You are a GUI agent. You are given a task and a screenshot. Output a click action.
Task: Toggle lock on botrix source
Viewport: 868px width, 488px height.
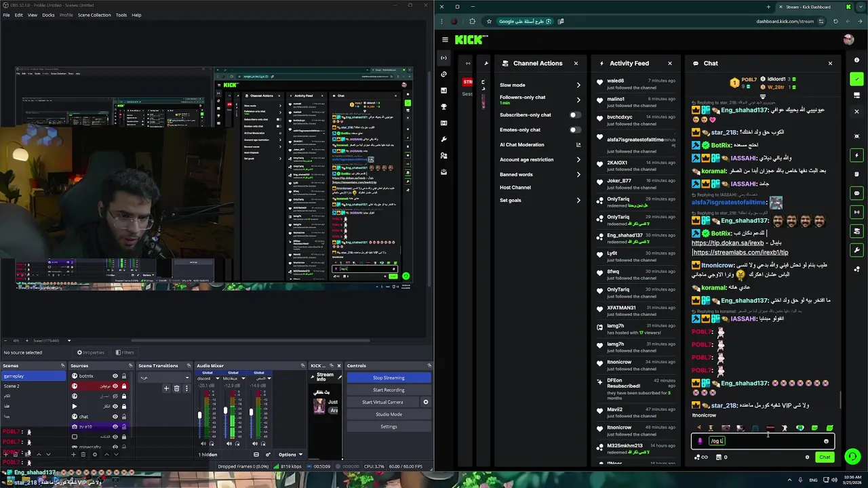124,376
